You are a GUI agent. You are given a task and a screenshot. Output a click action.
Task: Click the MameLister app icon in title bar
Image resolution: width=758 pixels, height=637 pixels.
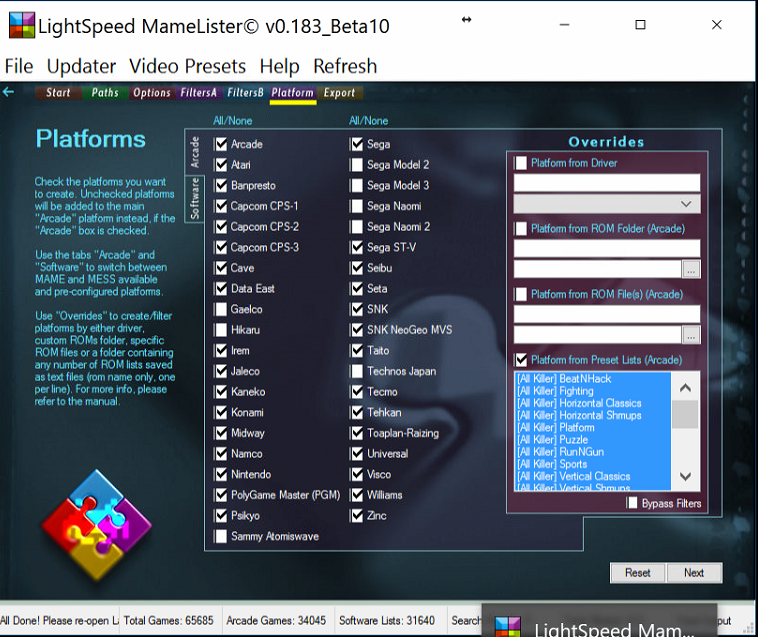coord(22,25)
